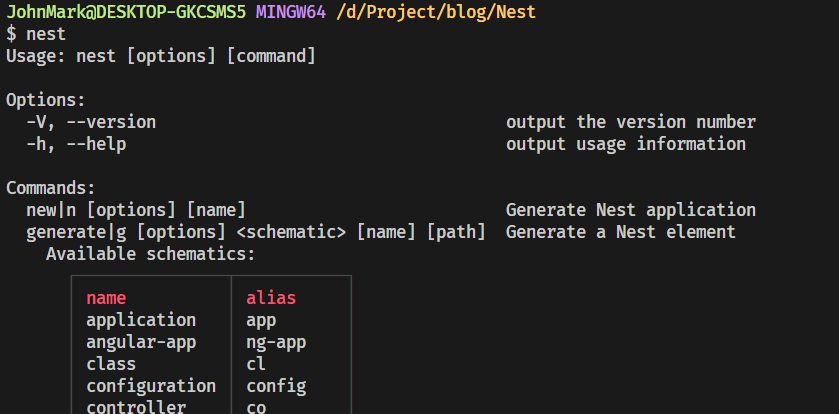Click 'Generate a Nest element' description
This screenshot has height=414, width=839.
[621, 232]
